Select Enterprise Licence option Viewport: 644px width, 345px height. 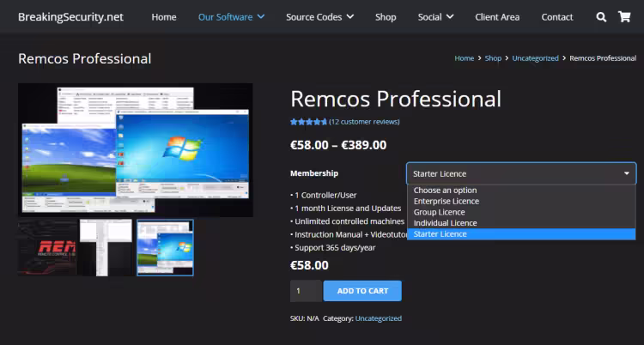click(x=521, y=201)
